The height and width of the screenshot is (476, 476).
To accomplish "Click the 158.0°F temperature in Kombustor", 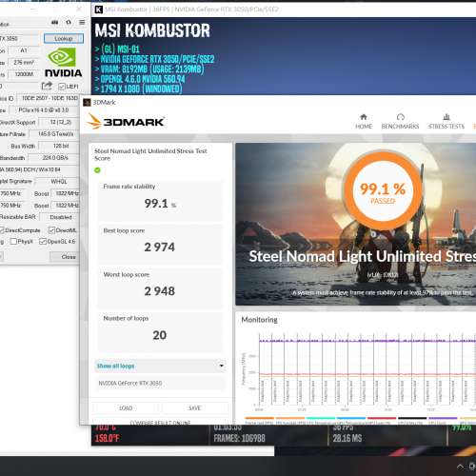I will [x=107, y=439].
